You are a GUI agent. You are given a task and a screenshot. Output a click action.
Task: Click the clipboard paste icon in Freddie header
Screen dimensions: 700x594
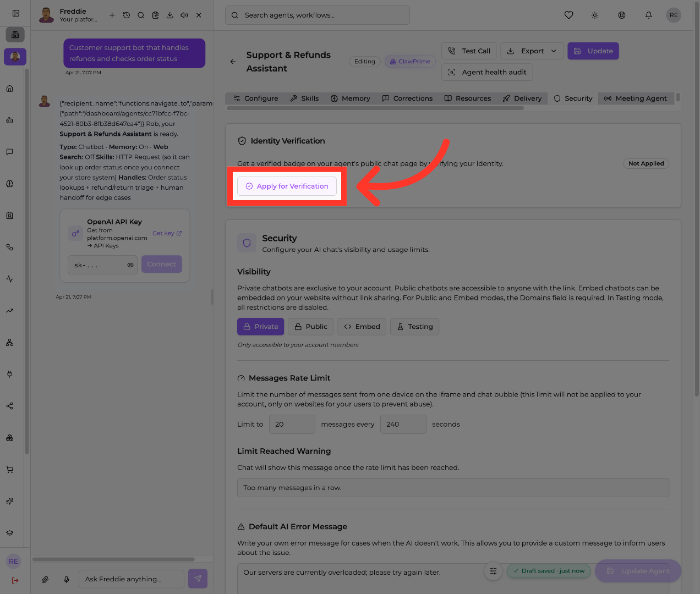156,15
